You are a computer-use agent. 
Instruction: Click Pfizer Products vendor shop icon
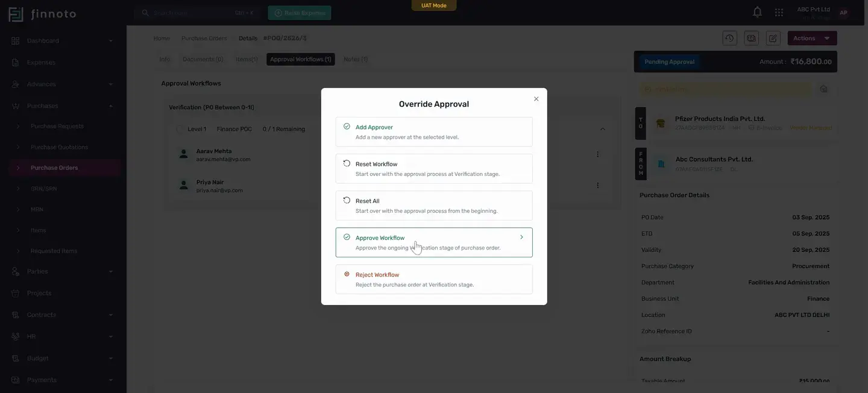(661, 123)
